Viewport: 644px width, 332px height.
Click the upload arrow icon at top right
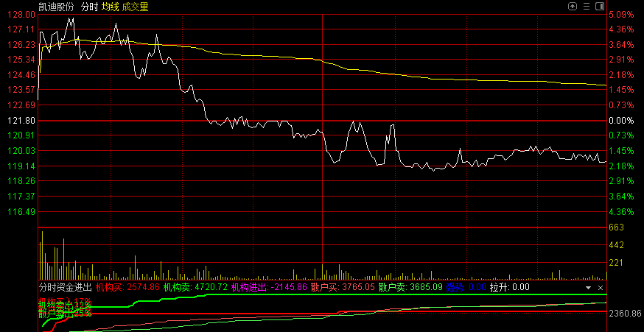click(573, 6)
